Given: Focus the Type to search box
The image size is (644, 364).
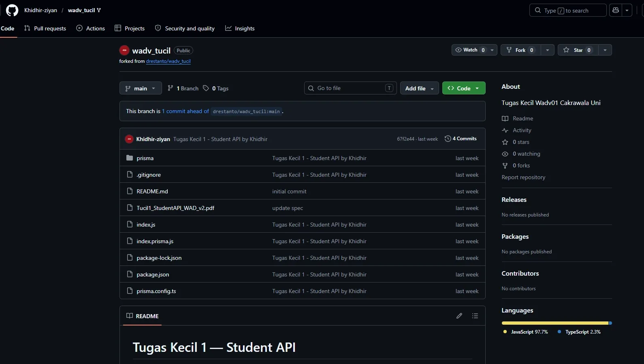Looking at the screenshot, I should pyautogui.click(x=567, y=10).
